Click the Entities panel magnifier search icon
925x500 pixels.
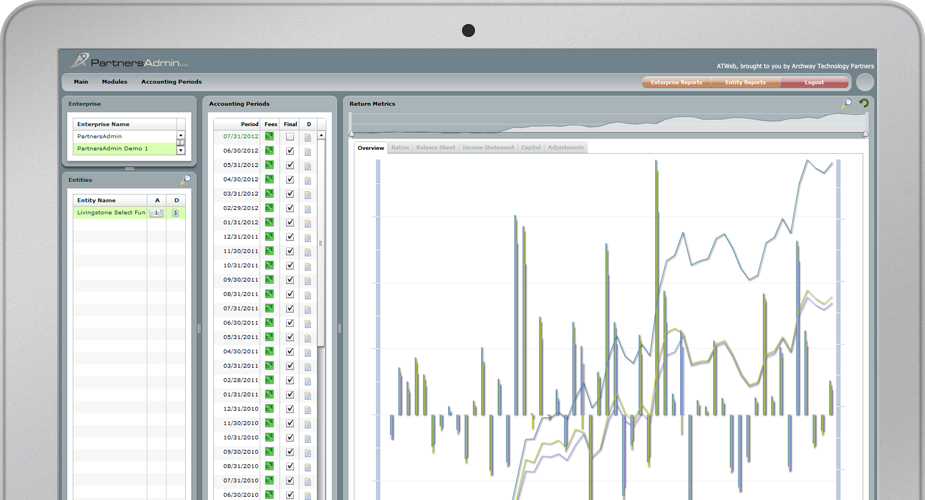185,180
